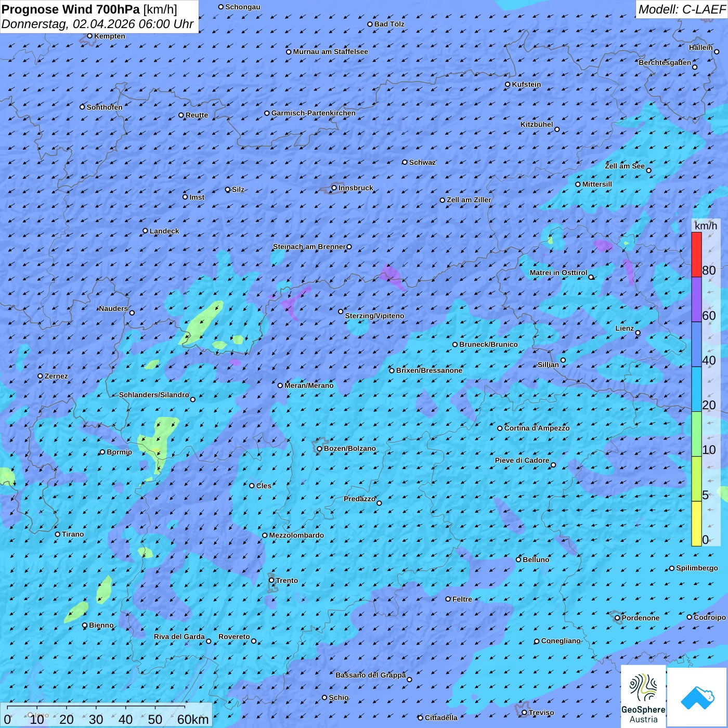
Task: Select the Riva del Garda label
Action: pyautogui.click(x=179, y=636)
